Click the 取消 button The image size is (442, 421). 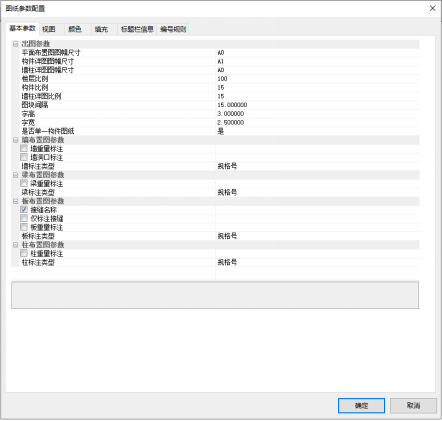point(413,406)
